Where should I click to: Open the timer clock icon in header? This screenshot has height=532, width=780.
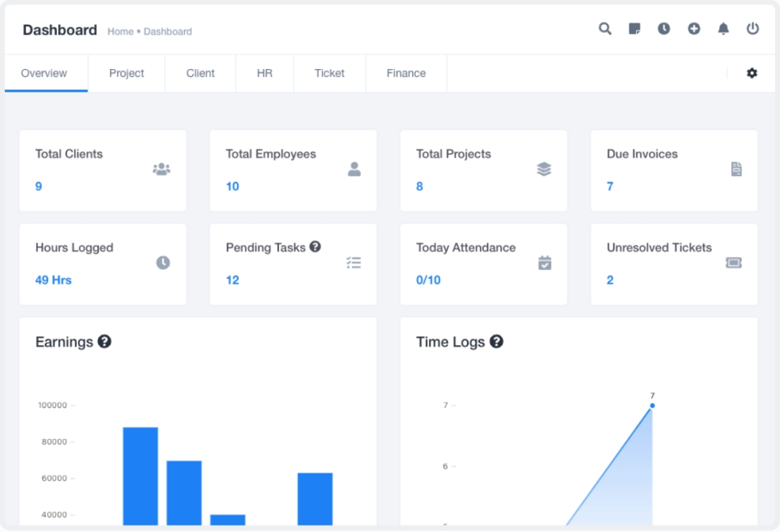click(x=664, y=29)
